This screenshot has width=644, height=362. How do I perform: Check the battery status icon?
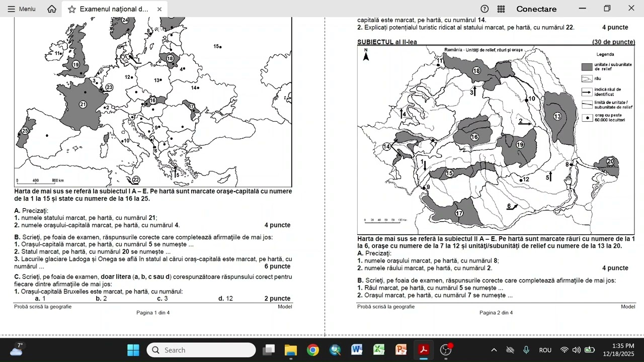click(590, 350)
